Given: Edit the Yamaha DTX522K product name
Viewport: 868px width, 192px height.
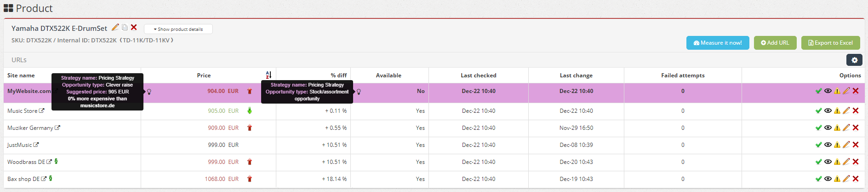Looking at the screenshot, I should (115, 28).
